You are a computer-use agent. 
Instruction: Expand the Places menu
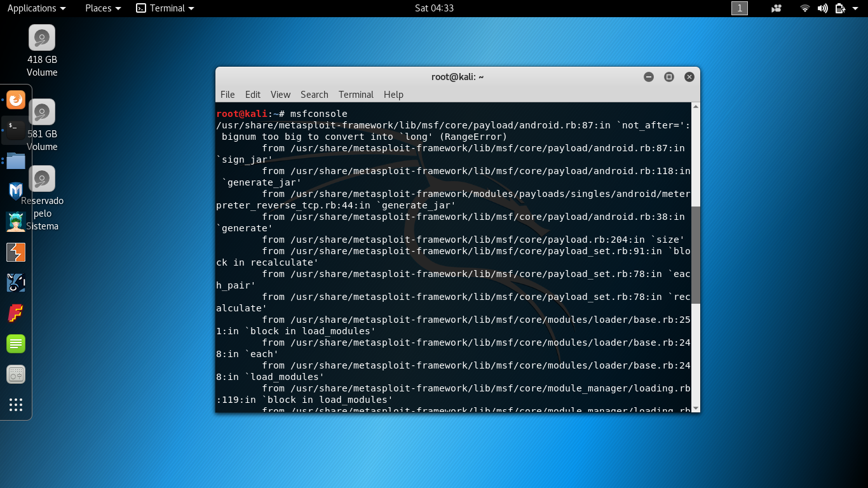[103, 8]
